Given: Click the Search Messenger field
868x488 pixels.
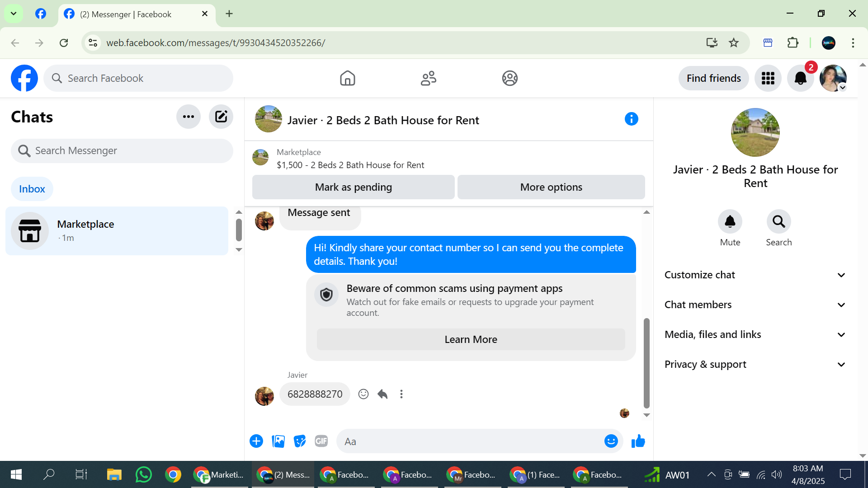Looking at the screenshot, I should [x=122, y=150].
